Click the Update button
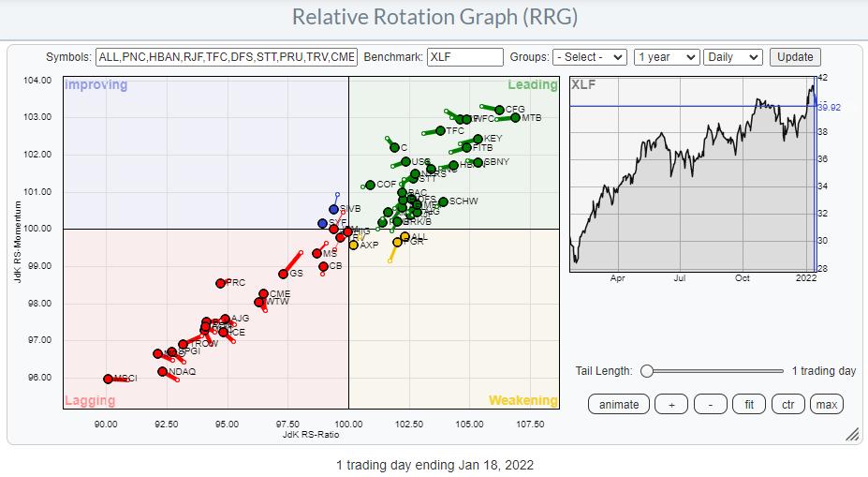Image resolution: width=868 pixels, height=477 pixels. point(795,57)
